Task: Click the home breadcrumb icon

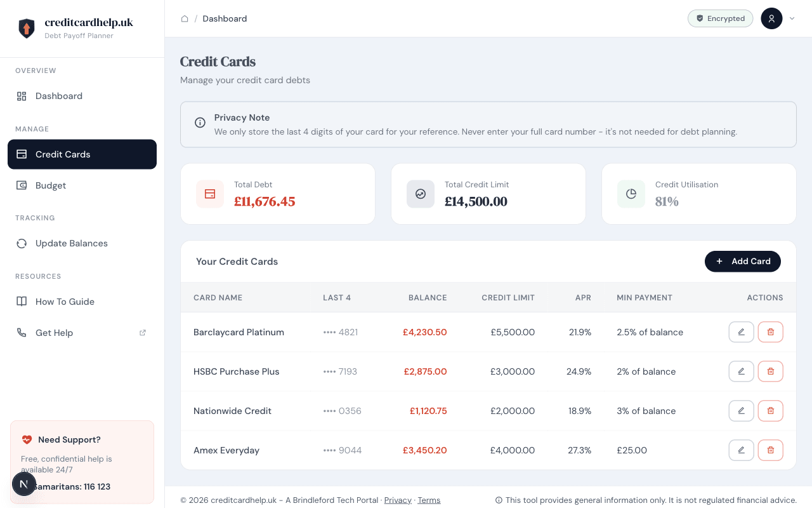Action: pyautogui.click(x=185, y=18)
